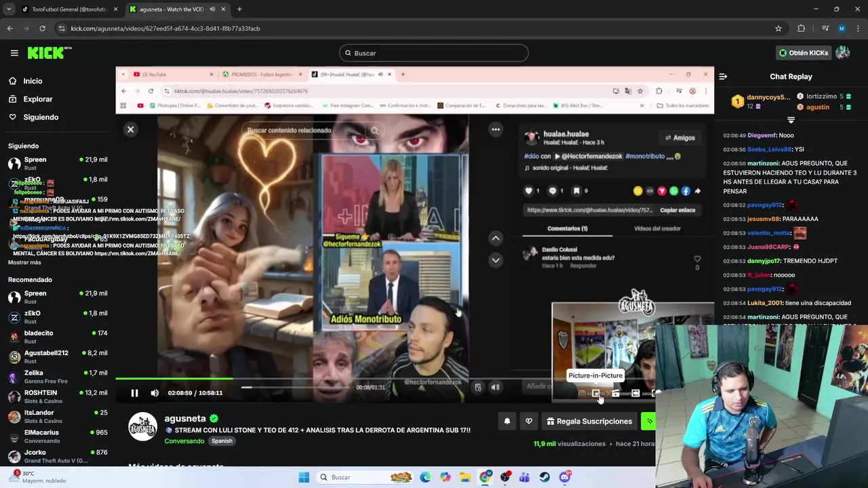This screenshot has width=868, height=488.
Task: Open Copilot from the taskbar
Action: pos(445,477)
